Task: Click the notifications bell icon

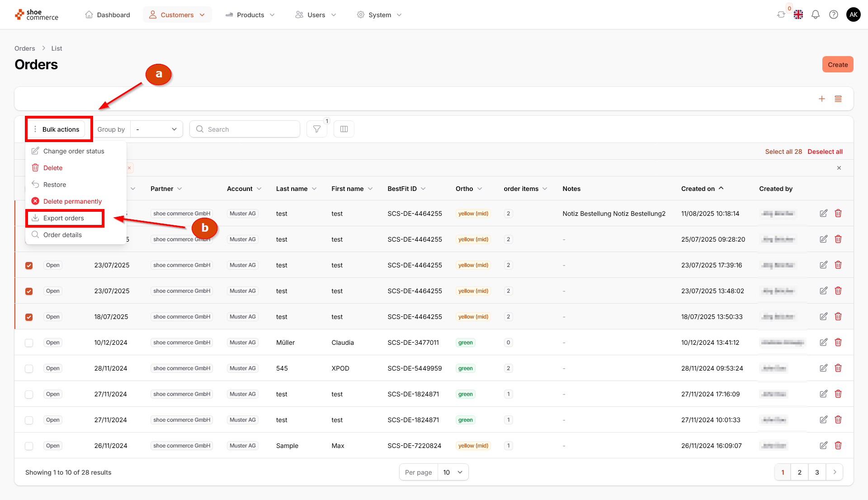Action: click(x=815, y=15)
